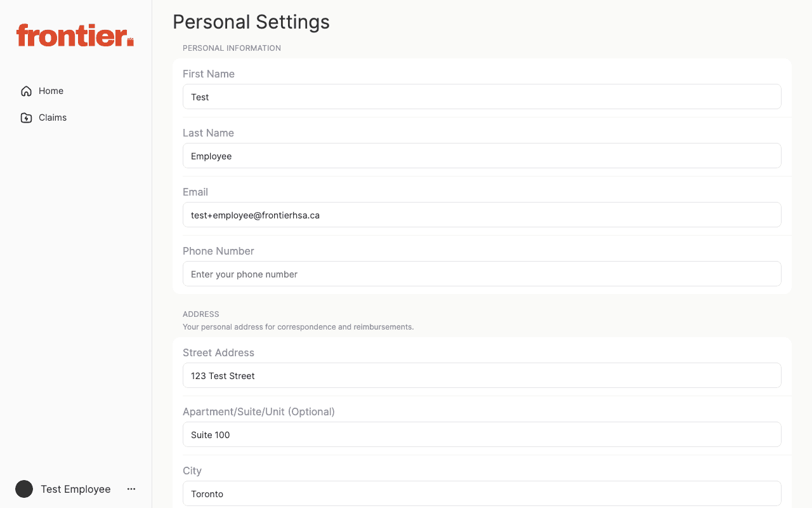
Task: Click the ADDRESS section label
Action: (x=200, y=314)
